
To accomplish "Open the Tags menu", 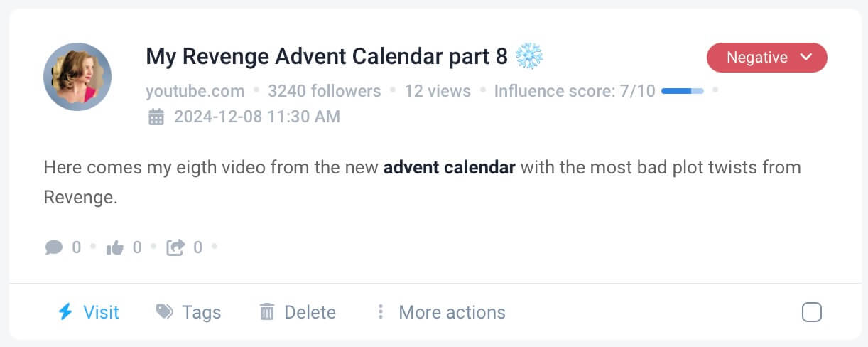I will (201, 312).
